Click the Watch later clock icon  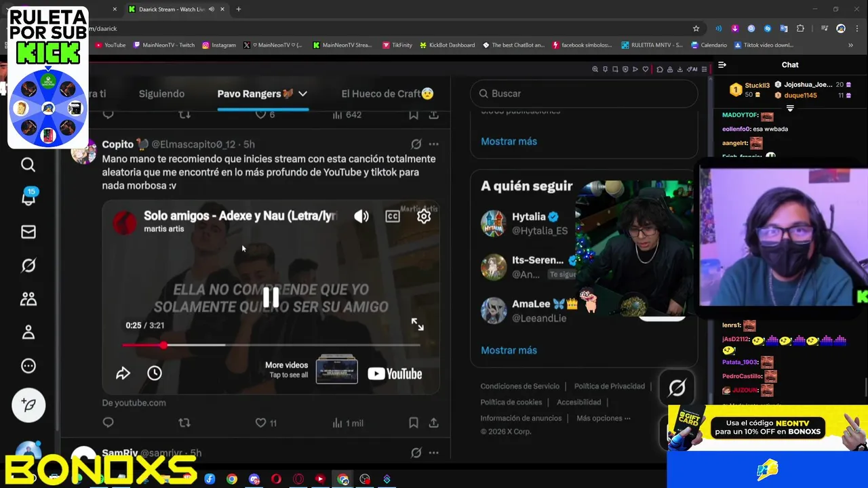coord(155,373)
